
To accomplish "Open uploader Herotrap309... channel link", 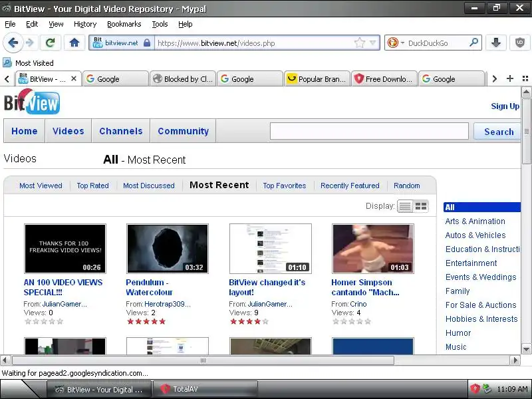I will (x=168, y=304).
